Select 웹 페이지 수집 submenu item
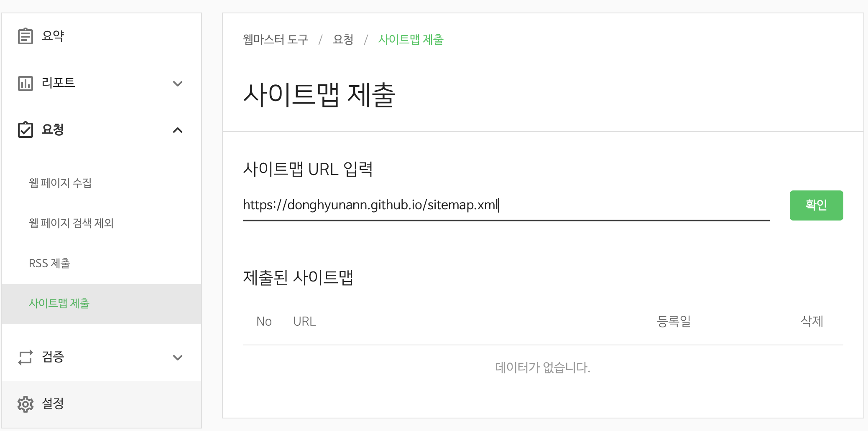Image resolution: width=868 pixels, height=431 pixels. click(x=60, y=183)
